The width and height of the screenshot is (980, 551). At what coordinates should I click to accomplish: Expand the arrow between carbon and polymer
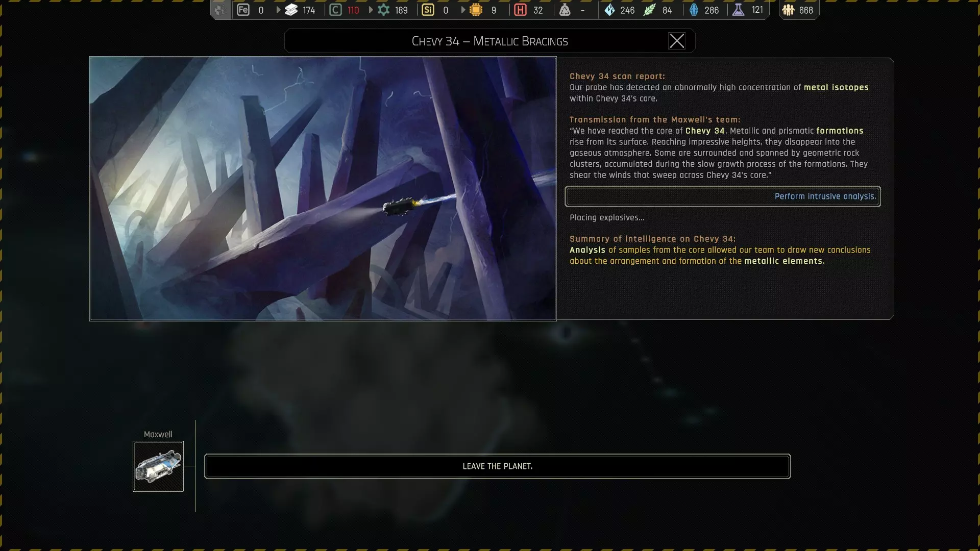click(x=371, y=10)
